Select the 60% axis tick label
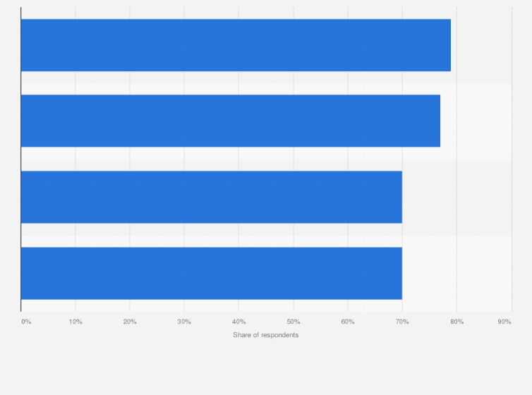 click(348, 322)
